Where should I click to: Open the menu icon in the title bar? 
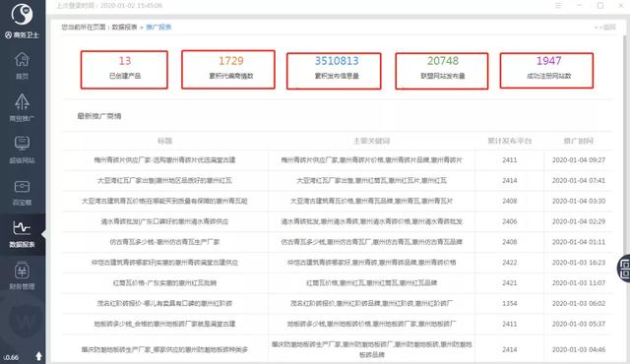[558, 6]
